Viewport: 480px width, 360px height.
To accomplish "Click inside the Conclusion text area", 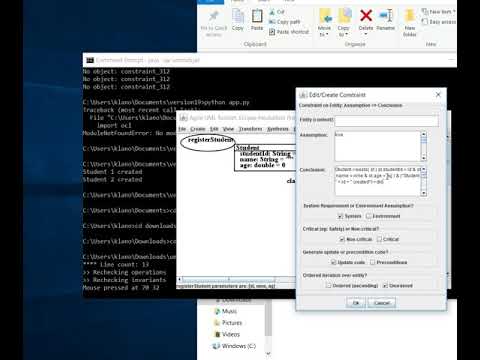I will 377,181.
